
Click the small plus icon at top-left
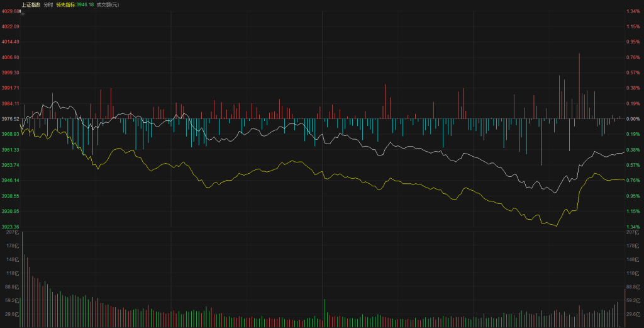click(x=23, y=12)
